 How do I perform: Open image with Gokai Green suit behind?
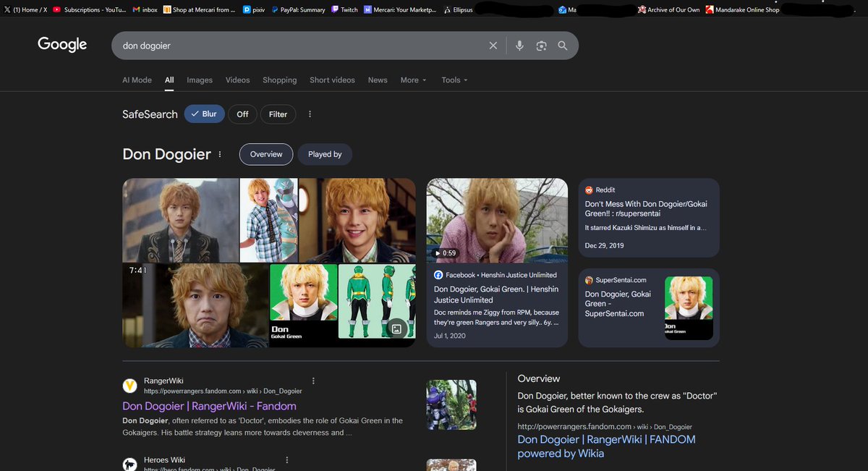coord(268,220)
